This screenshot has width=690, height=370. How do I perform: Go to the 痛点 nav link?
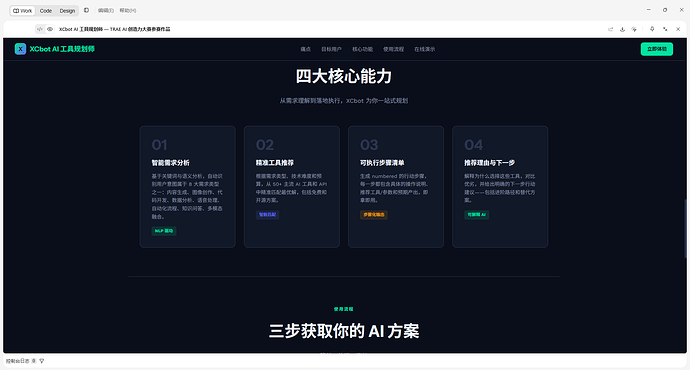click(x=305, y=49)
